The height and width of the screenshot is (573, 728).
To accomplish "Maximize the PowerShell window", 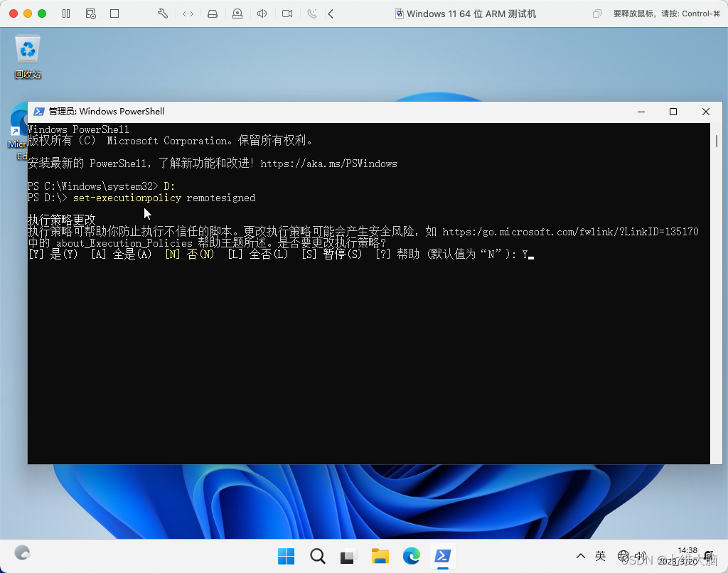I will (x=673, y=112).
